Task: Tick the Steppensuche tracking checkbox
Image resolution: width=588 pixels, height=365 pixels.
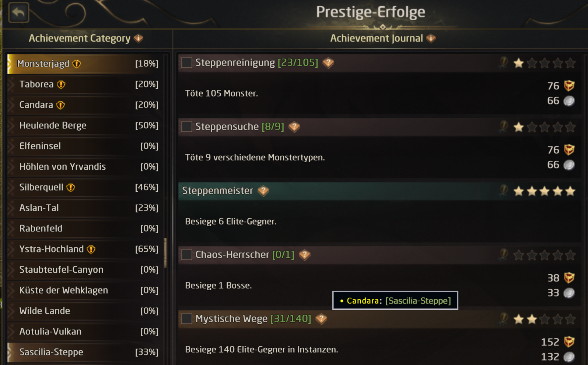Action: pyautogui.click(x=187, y=127)
